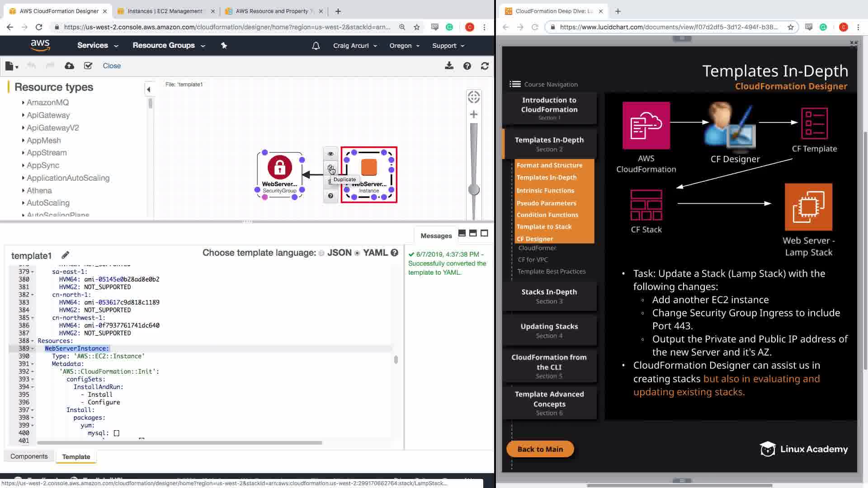Click the eye icon on resource action toolbar
The height and width of the screenshot is (488, 868).
pyautogui.click(x=330, y=154)
